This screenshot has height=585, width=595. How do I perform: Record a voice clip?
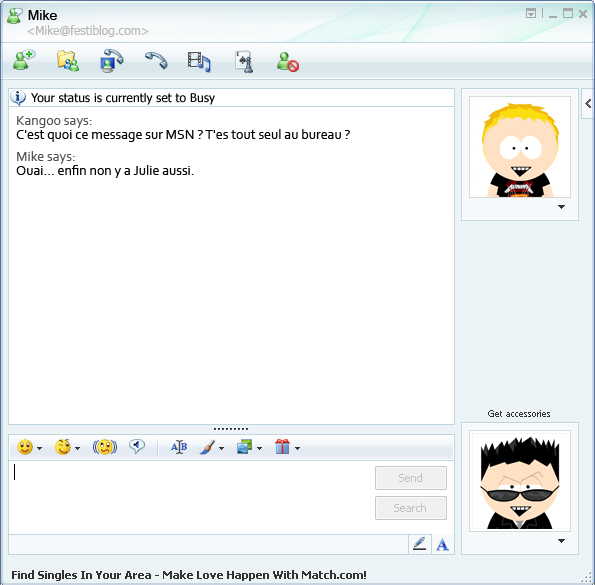pos(137,446)
